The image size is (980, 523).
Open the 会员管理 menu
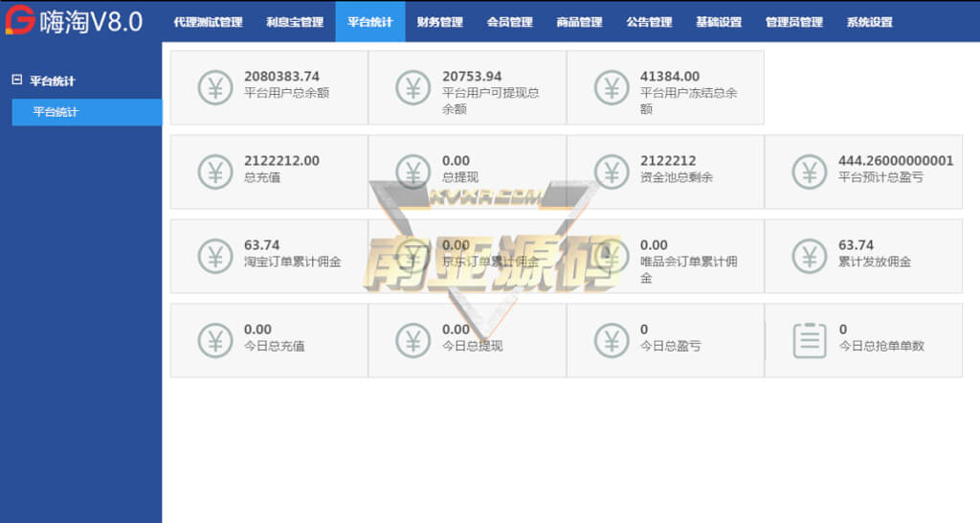tap(510, 22)
